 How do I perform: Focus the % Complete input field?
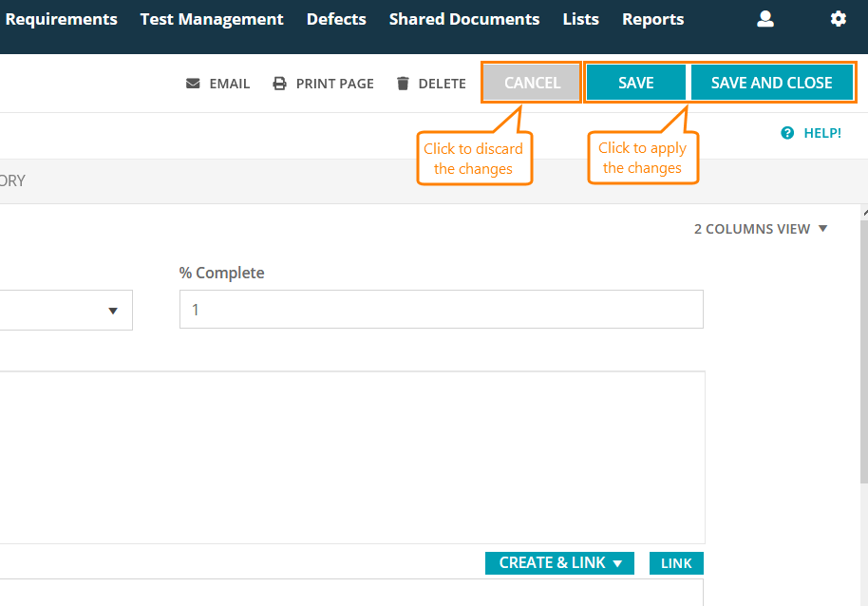coord(442,310)
